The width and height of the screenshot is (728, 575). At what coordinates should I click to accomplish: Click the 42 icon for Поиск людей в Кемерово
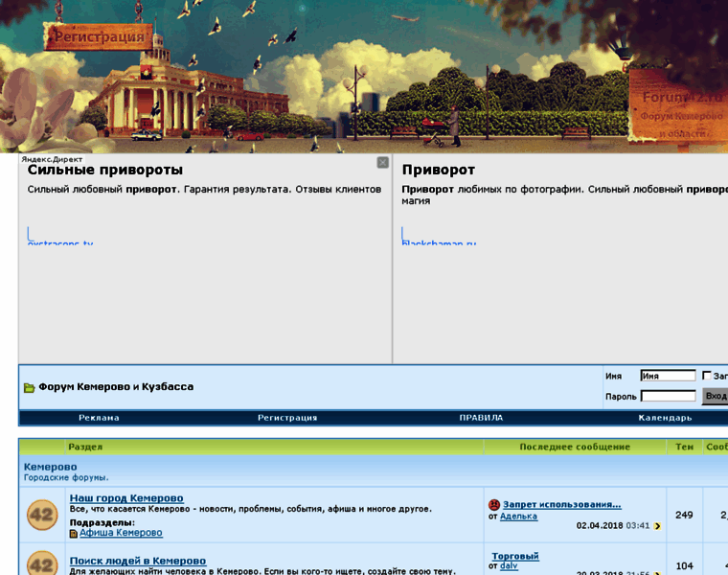point(42,563)
